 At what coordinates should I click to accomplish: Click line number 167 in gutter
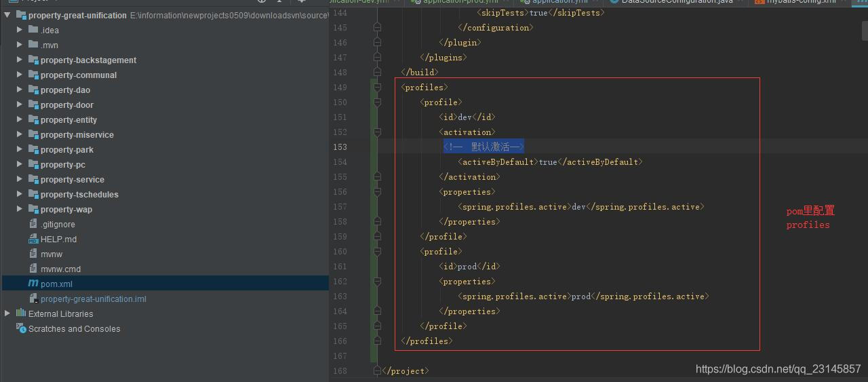tap(340, 356)
